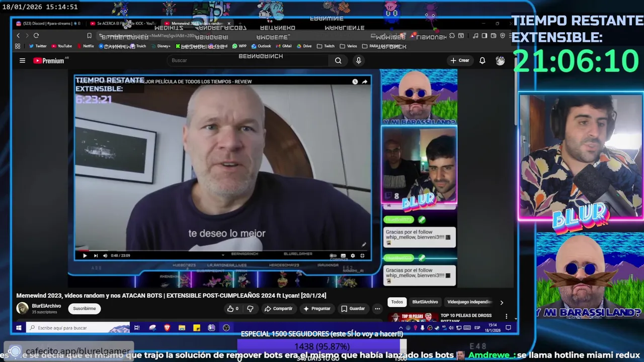
Task: Dislike the video with the thumbs down
Action: [x=250, y=309]
